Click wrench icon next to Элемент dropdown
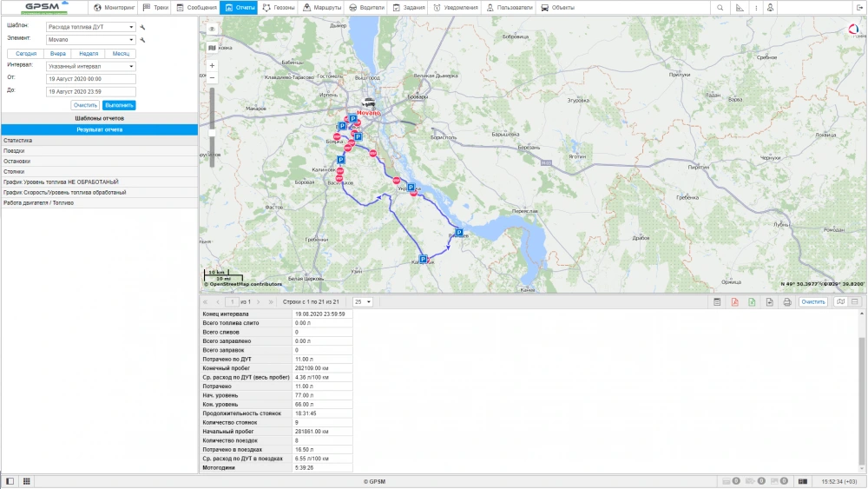 [x=142, y=40]
